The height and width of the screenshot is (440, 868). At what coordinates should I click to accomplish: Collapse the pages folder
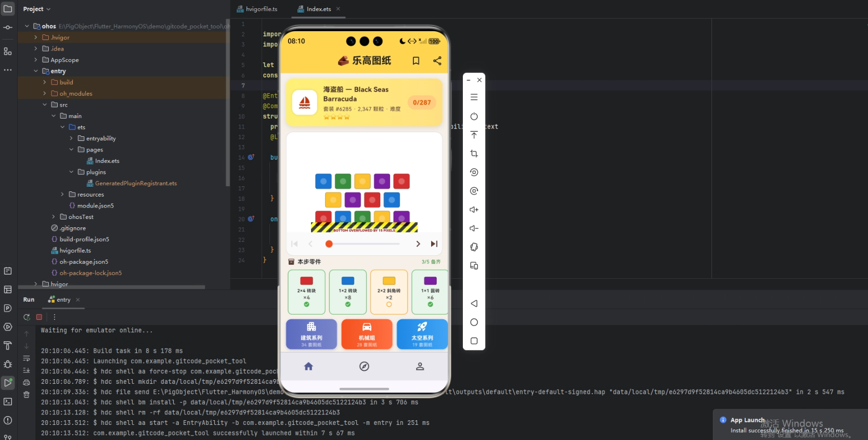(x=71, y=150)
